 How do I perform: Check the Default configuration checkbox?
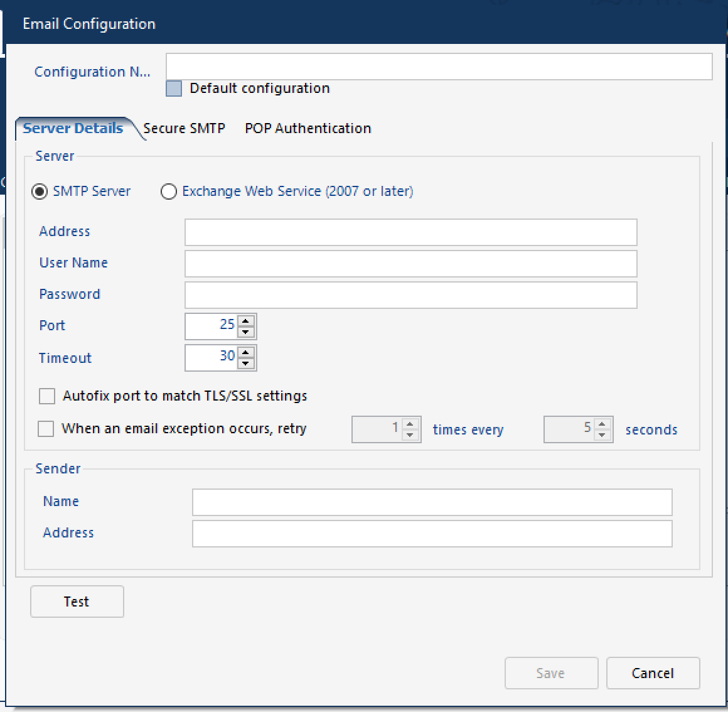(x=174, y=89)
